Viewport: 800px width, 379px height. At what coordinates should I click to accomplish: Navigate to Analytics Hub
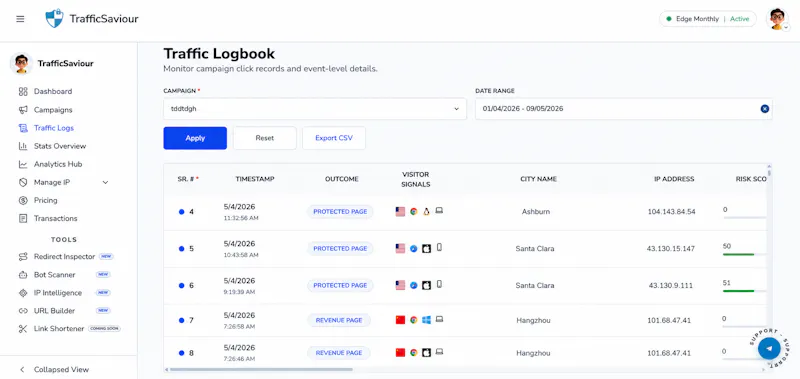(58, 164)
